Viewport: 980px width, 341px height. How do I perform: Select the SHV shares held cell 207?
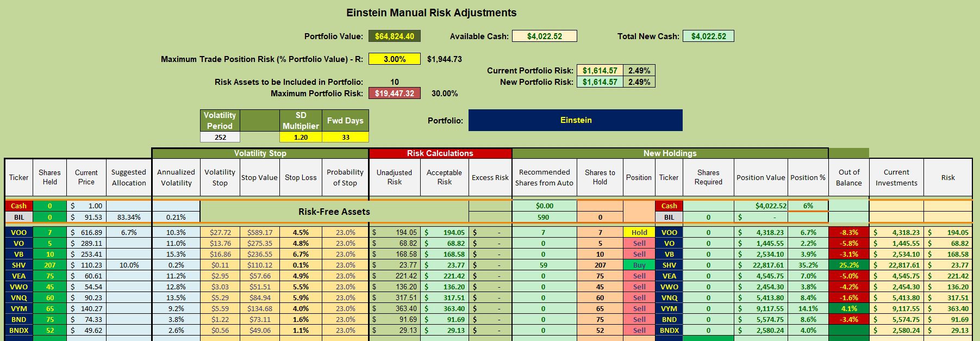(x=50, y=265)
